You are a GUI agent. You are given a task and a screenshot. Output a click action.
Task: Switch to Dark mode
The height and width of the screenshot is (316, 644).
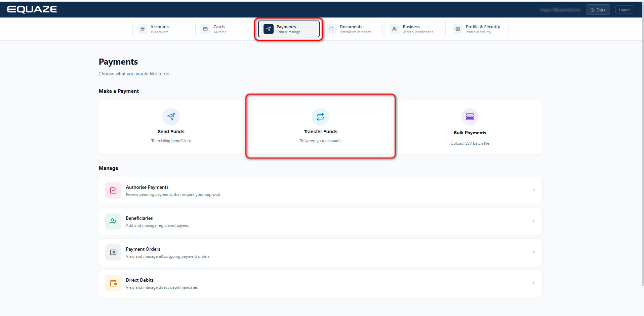point(598,10)
